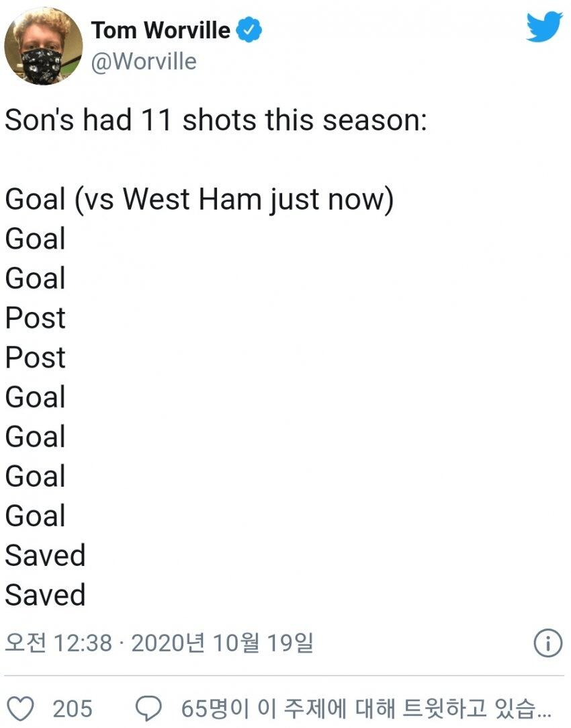This screenshot has height=728, width=571.
Task: Click the first "Post" line in tweet
Action: click(36, 319)
